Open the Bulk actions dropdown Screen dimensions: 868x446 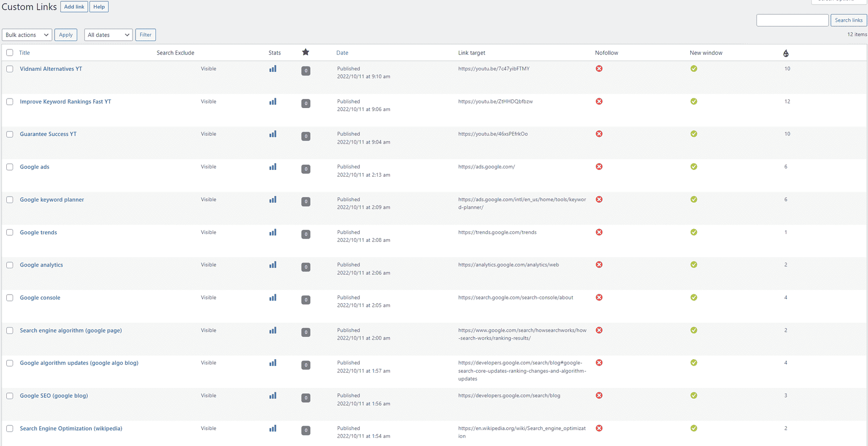pyautogui.click(x=27, y=35)
